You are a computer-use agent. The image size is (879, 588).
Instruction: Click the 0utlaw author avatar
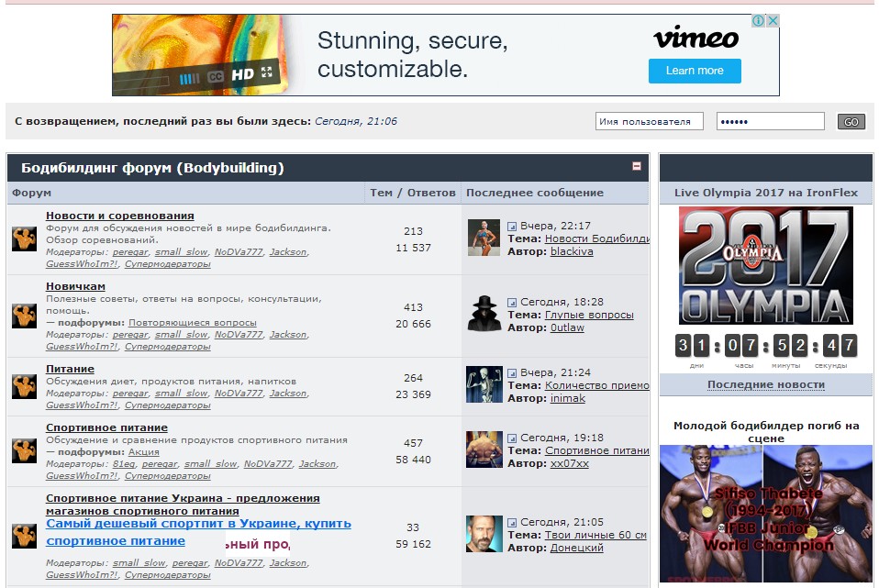click(x=484, y=314)
